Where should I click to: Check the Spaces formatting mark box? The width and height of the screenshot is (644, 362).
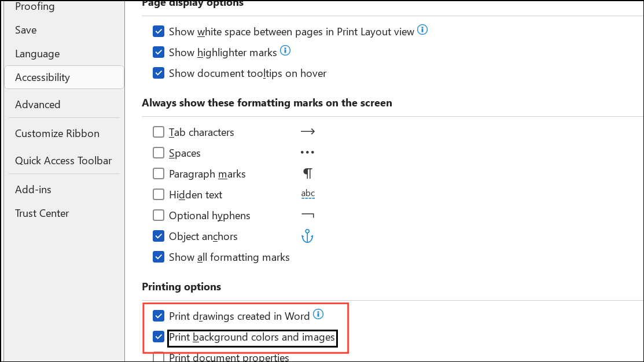[x=159, y=152]
